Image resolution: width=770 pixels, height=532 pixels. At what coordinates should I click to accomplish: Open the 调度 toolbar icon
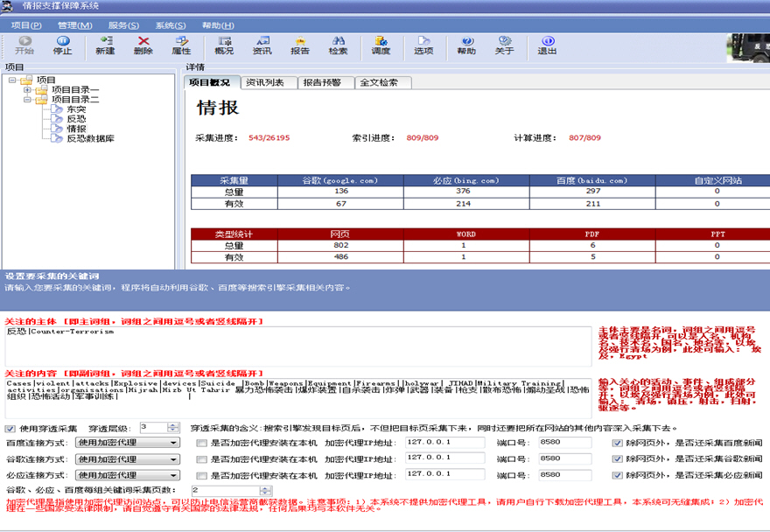[381, 45]
